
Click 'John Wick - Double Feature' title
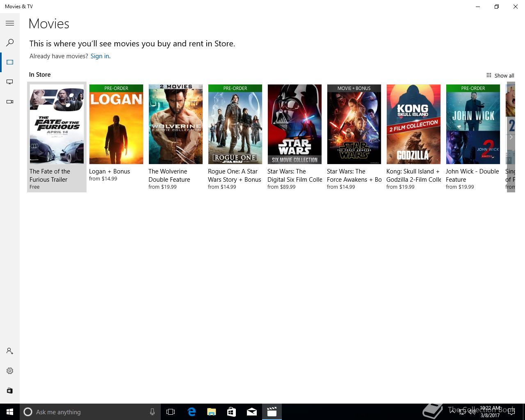click(472, 176)
